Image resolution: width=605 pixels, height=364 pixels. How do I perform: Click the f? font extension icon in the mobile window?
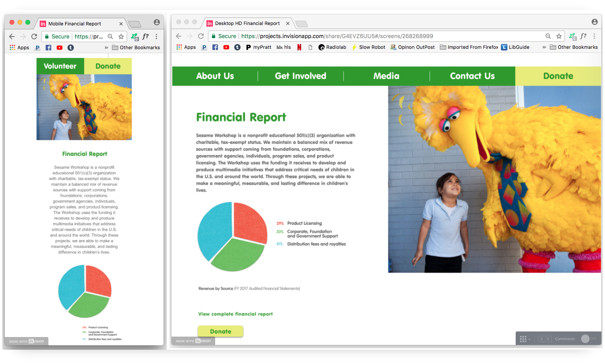(146, 37)
